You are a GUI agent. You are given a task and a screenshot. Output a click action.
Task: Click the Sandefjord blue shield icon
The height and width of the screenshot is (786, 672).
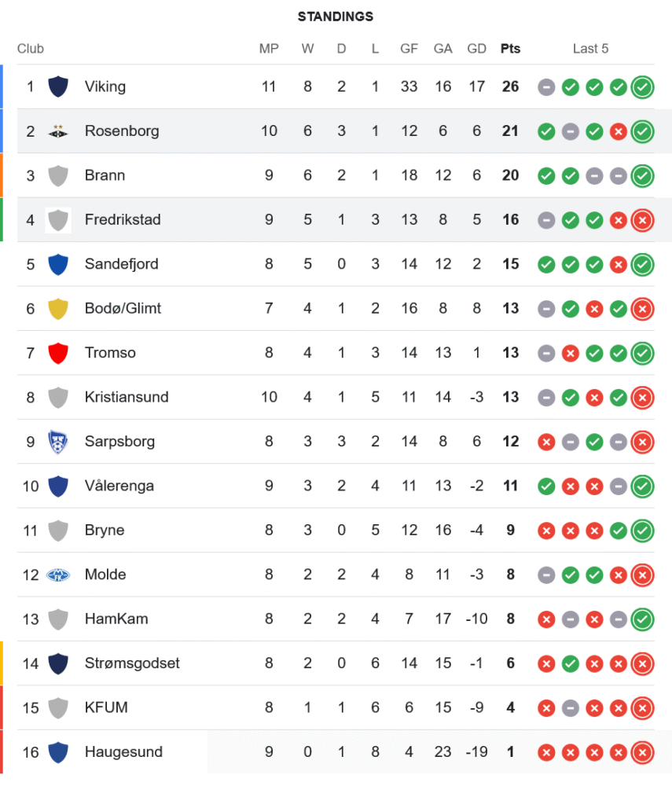coord(58,264)
